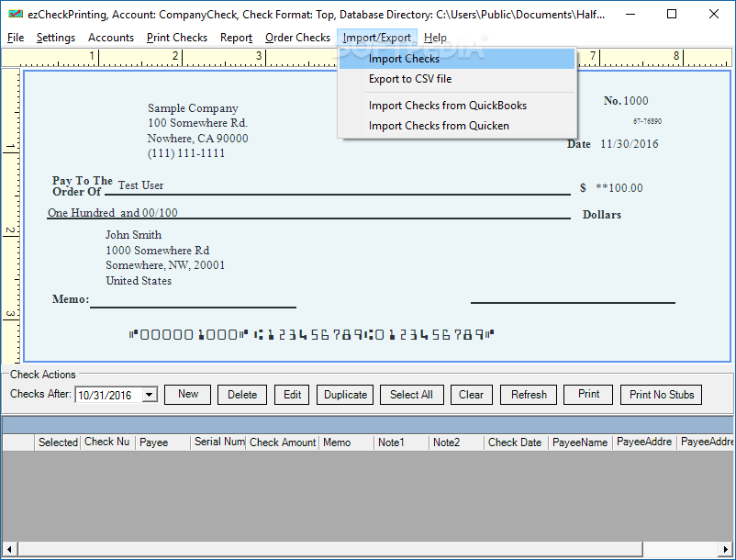Image resolution: width=736 pixels, height=560 pixels.
Task: Click the Check Date column header
Action: [x=516, y=442]
